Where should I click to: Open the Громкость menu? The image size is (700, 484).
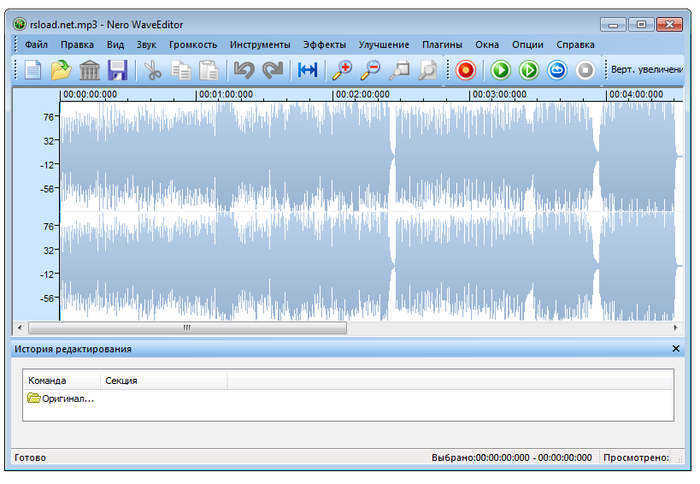193,45
